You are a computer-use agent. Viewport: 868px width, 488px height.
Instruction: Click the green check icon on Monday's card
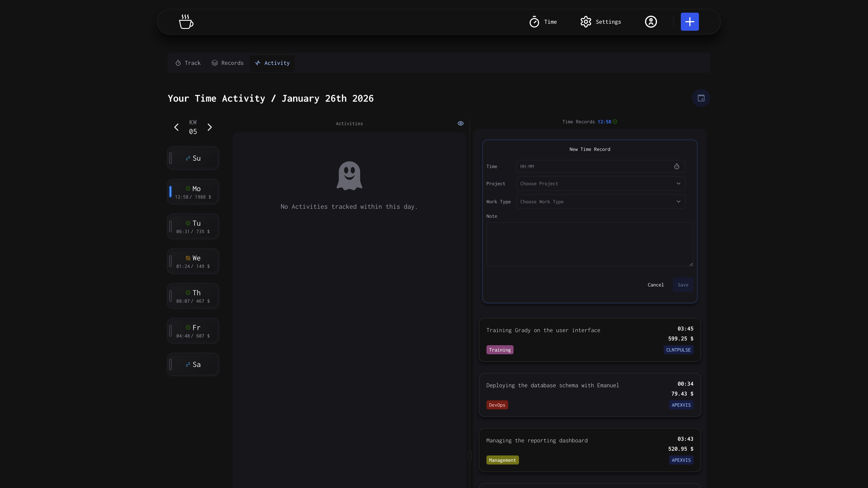[188, 189]
